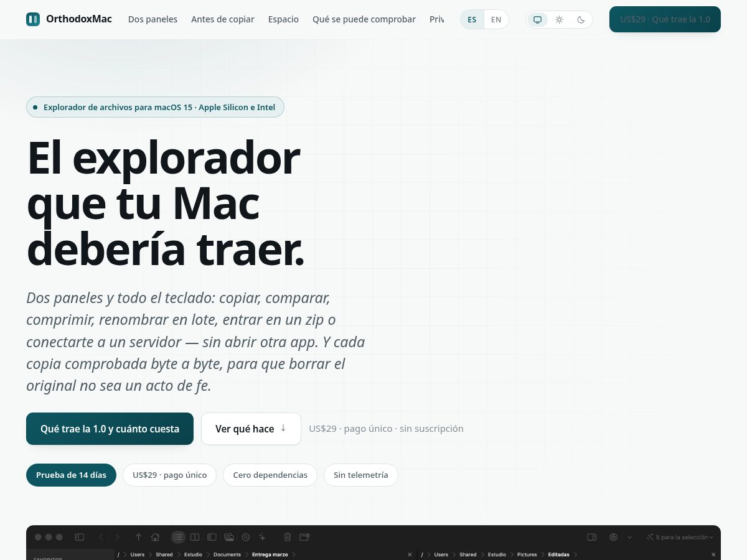Select the list view icon
This screenshot has height=560, width=747.
[x=178, y=537]
